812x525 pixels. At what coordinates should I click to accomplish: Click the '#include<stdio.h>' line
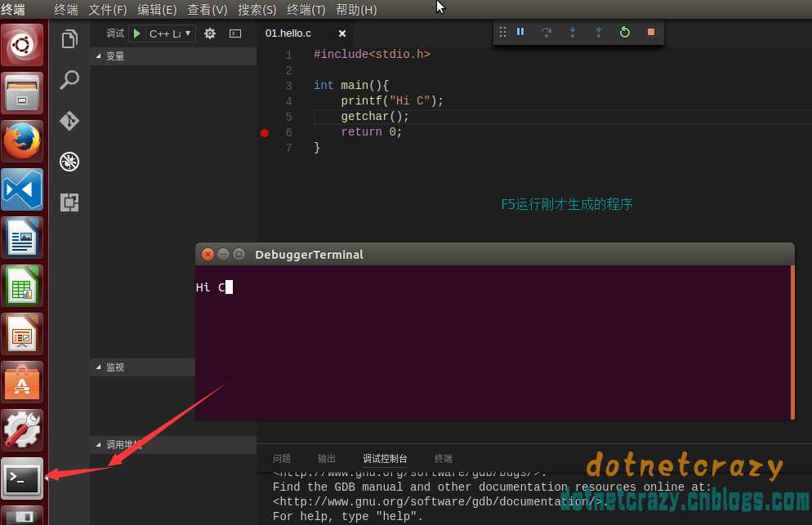pos(372,55)
